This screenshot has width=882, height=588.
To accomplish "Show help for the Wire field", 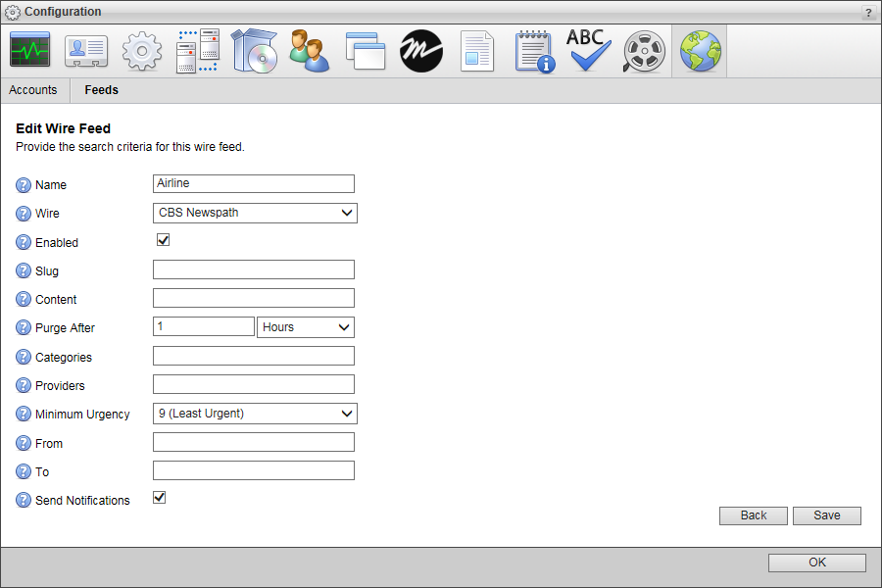I will tap(24, 214).
